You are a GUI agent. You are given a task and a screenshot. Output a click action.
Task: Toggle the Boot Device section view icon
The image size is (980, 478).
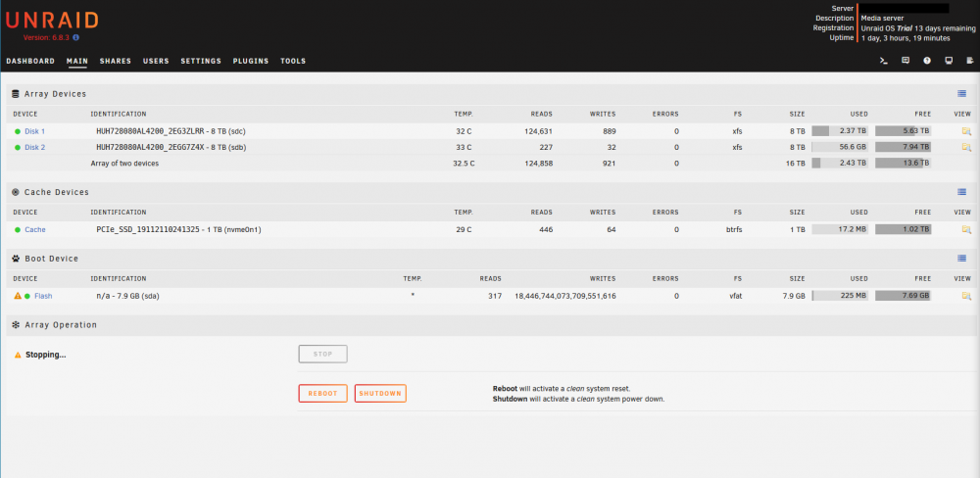tap(962, 258)
